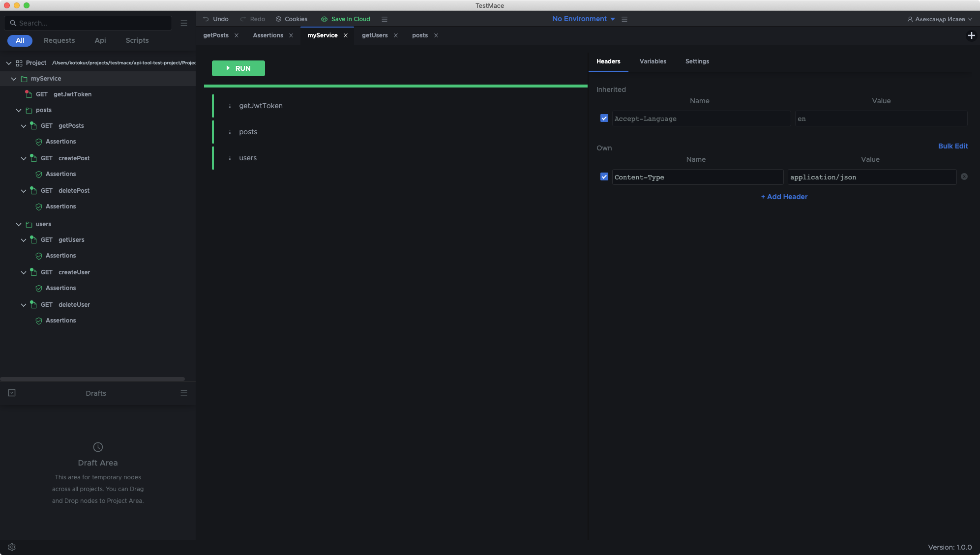Click the horizontal scrollbar in project tree

coord(92,379)
